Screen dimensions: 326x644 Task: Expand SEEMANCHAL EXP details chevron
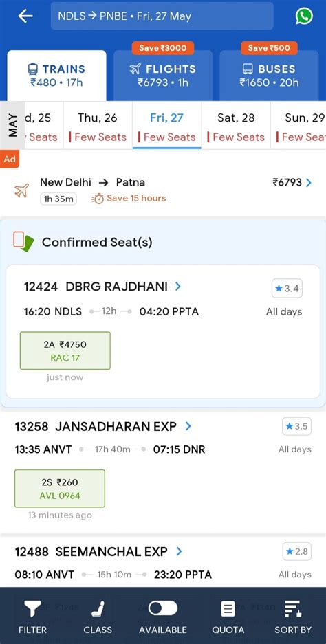tap(179, 551)
